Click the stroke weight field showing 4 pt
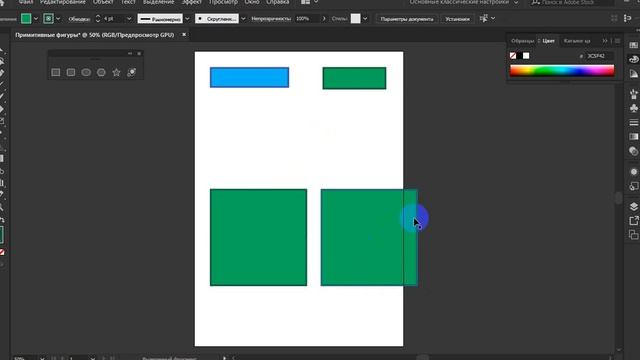The image size is (640, 360). [113, 19]
